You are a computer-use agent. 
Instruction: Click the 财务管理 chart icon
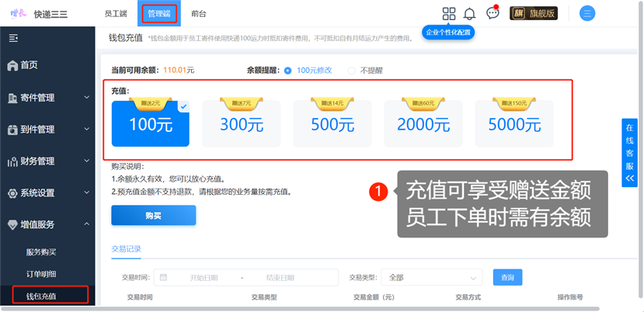[x=12, y=161]
